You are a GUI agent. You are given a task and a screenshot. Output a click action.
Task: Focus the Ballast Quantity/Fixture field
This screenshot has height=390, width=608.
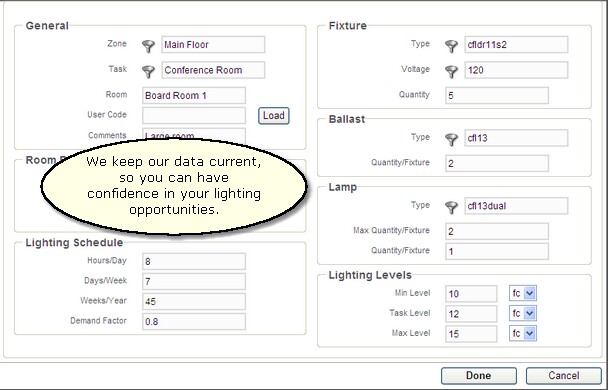pyautogui.click(x=497, y=163)
